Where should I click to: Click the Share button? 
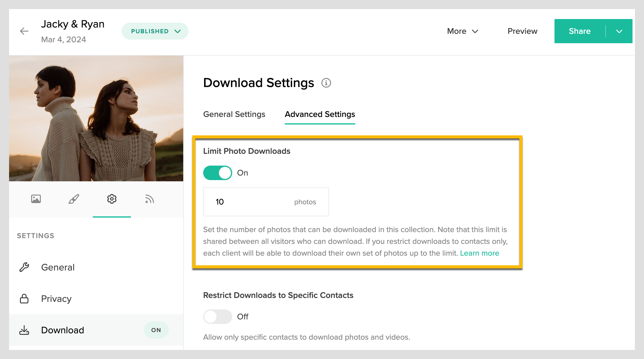[580, 31]
